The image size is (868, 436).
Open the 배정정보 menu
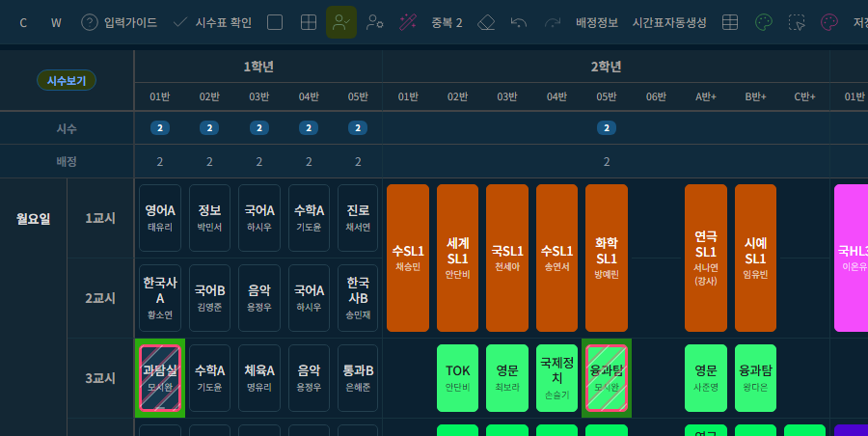point(597,23)
